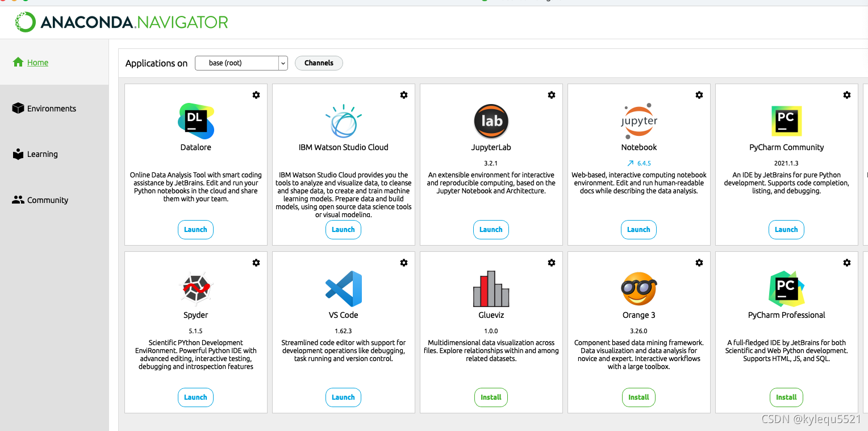The image size is (868, 431).
Task: Click the Orange 3 version 3.26.0 text
Action: (639, 331)
